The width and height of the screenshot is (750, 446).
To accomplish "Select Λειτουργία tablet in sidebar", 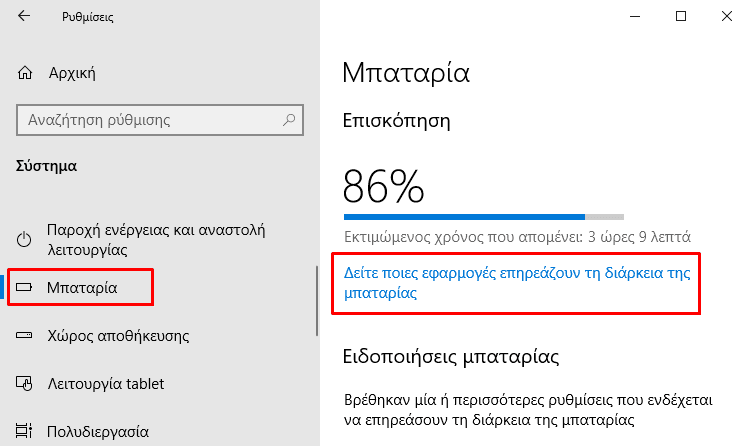I will point(106,384).
